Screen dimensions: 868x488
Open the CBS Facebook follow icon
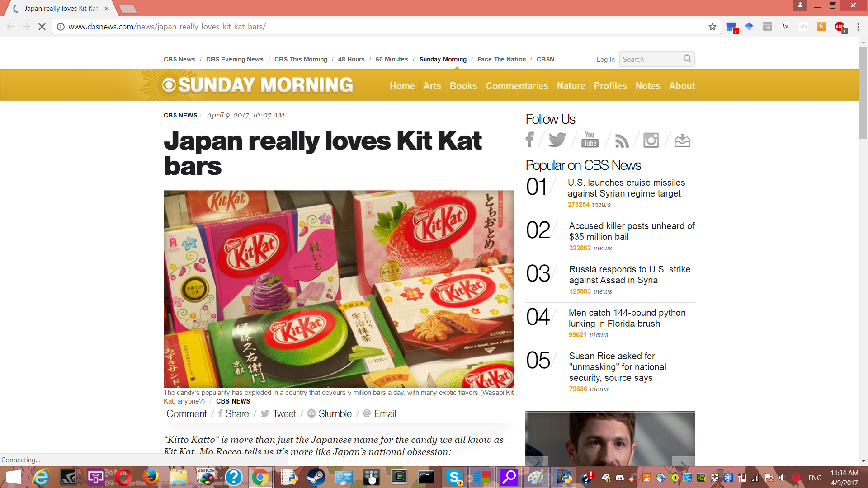point(530,140)
